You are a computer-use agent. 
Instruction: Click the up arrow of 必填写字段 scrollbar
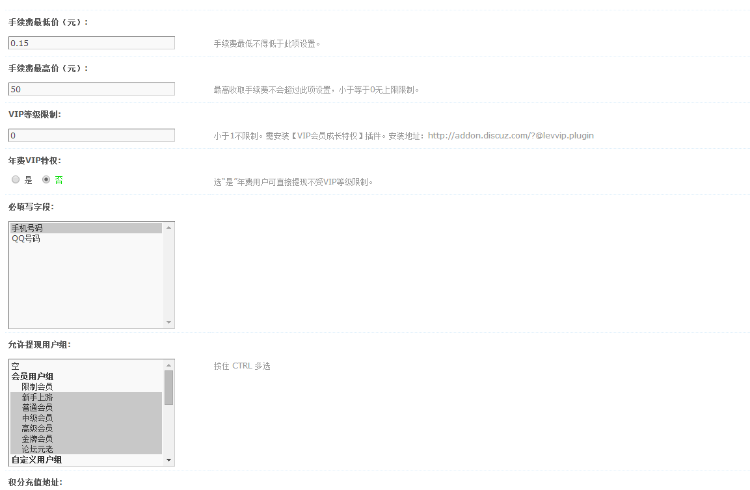(168, 228)
